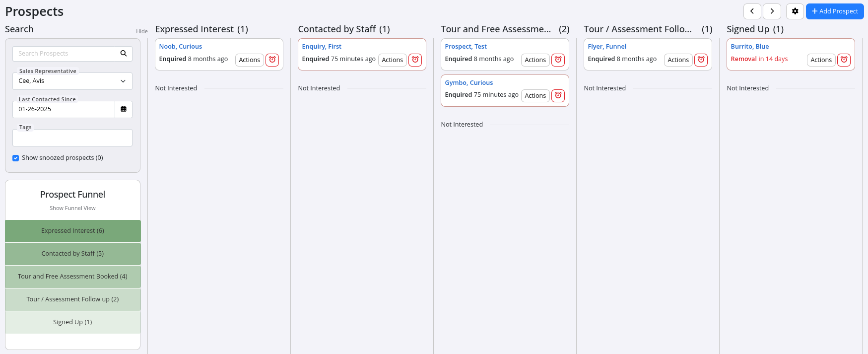Screen dimensions: 868x354
Task: Click the alarm clock icon for Noob, Curious
Action: pos(272,60)
